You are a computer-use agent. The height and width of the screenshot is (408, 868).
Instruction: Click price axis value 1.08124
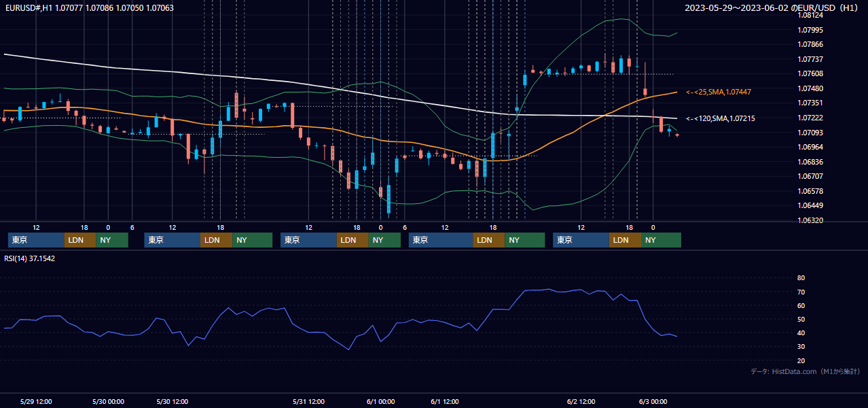coord(810,15)
